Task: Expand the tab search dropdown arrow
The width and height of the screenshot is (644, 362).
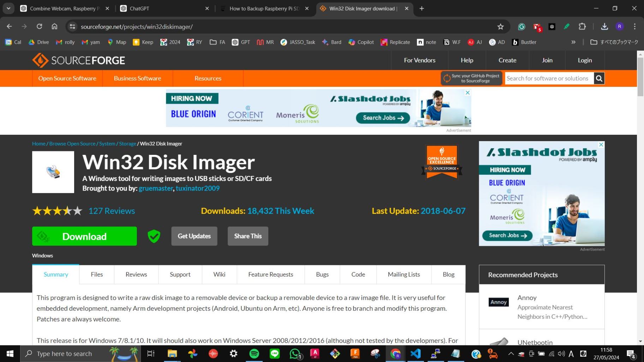Action: click(8, 8)
